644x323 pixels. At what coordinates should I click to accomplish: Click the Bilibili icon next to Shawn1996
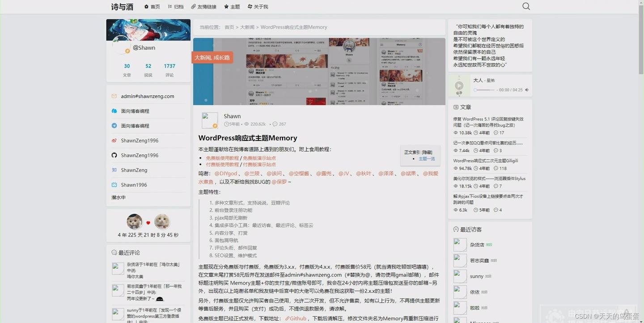point(114,185)
